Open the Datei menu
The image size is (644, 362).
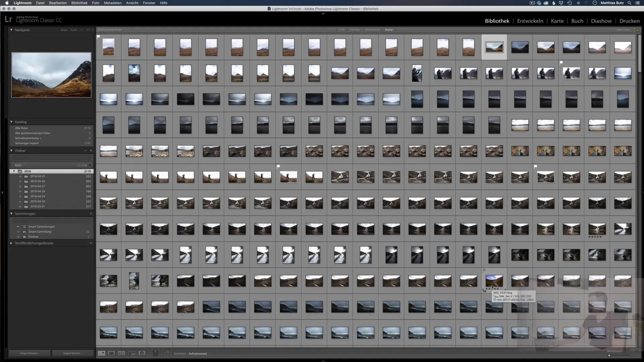[40, 3]
